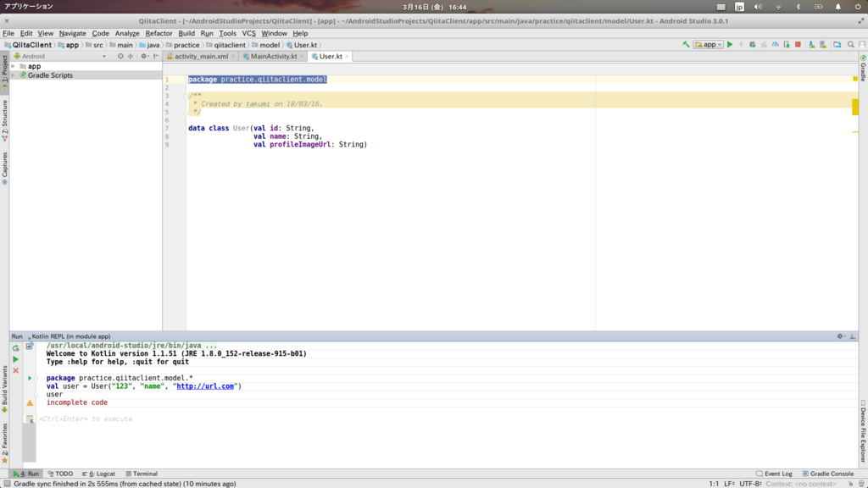Close REPL with red X icon
868x488 pixels.
click(15, 370)
